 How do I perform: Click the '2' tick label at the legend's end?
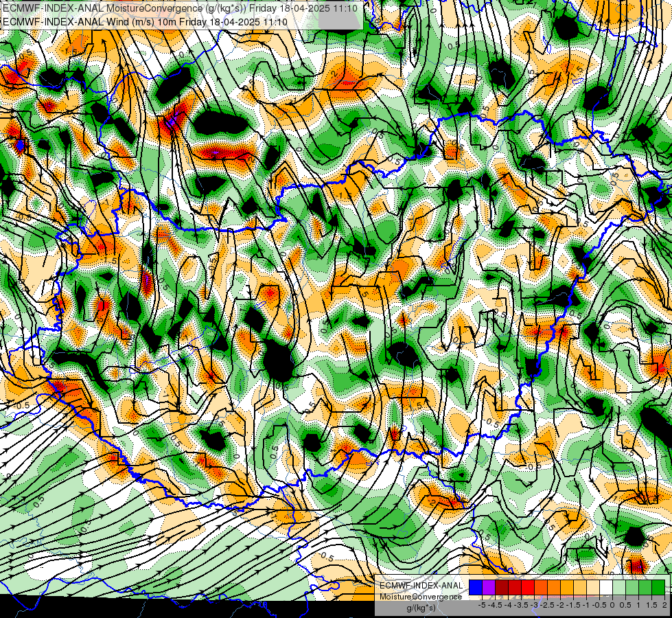[x=664, y=605]
